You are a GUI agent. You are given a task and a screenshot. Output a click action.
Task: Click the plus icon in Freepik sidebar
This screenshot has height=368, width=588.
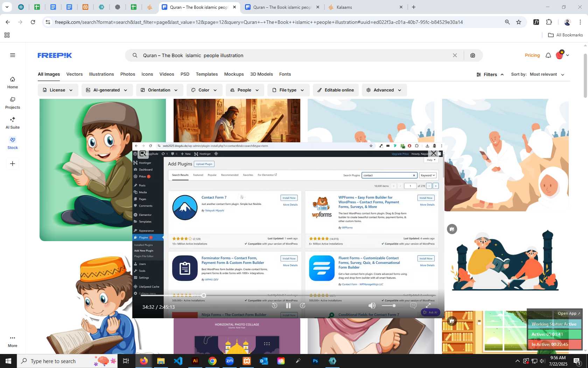pyautogui.click(x=13, y=164)
